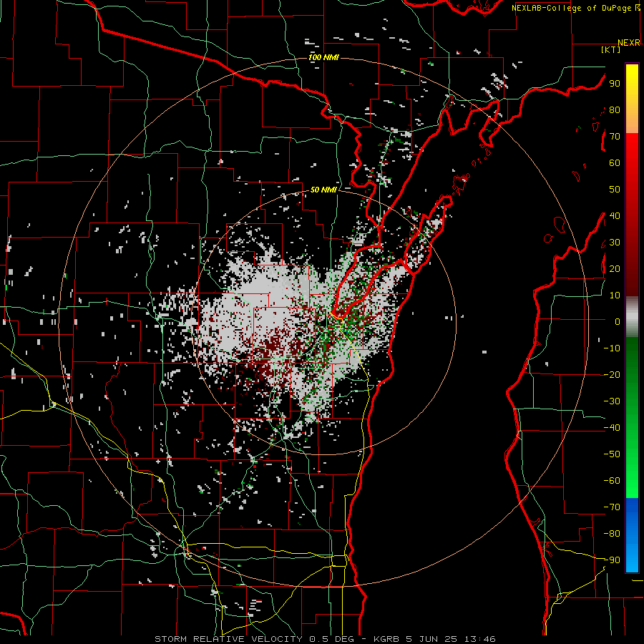This screenshot has width=644, height=644.
Task: Select the 0 value on the velocity scale
Action: pos(618,322)
